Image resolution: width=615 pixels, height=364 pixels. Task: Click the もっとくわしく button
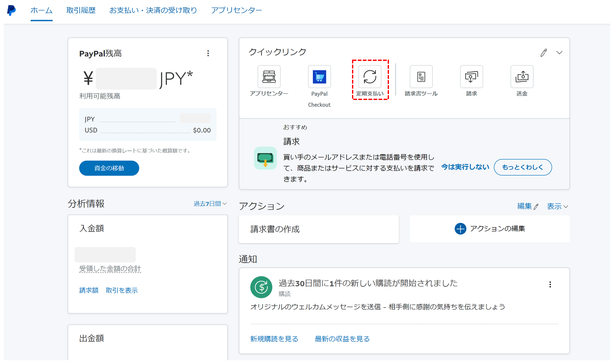coord(523,167)
